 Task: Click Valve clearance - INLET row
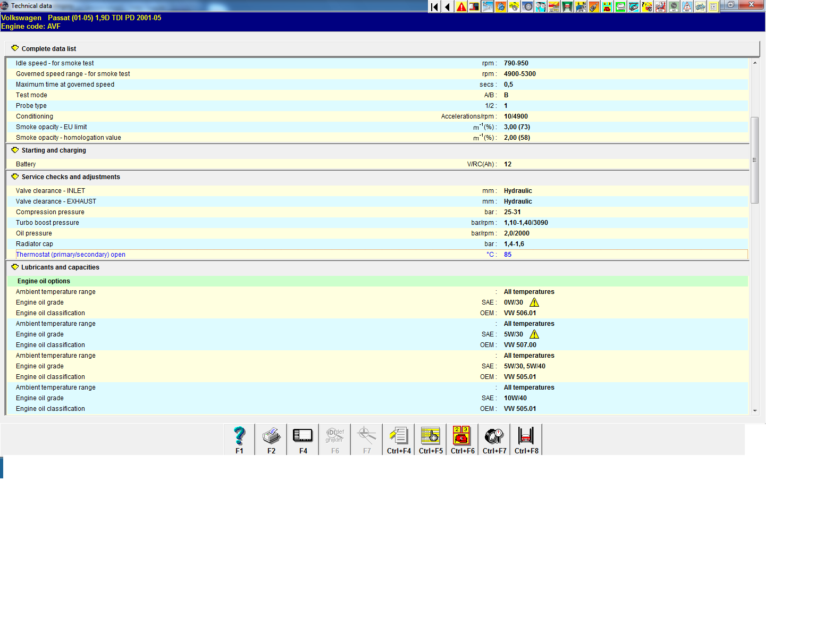point(377,191)
